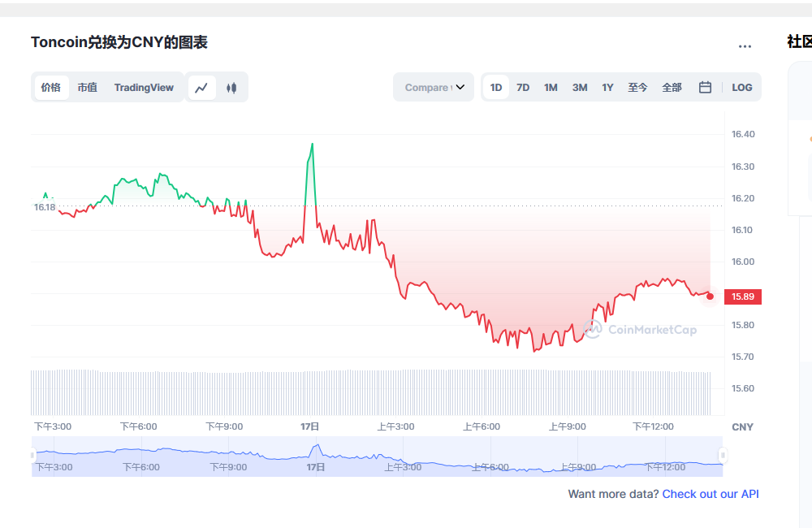The image size is (812, 528).
Task: Click the CNY currency label
Action: [742, 427]
